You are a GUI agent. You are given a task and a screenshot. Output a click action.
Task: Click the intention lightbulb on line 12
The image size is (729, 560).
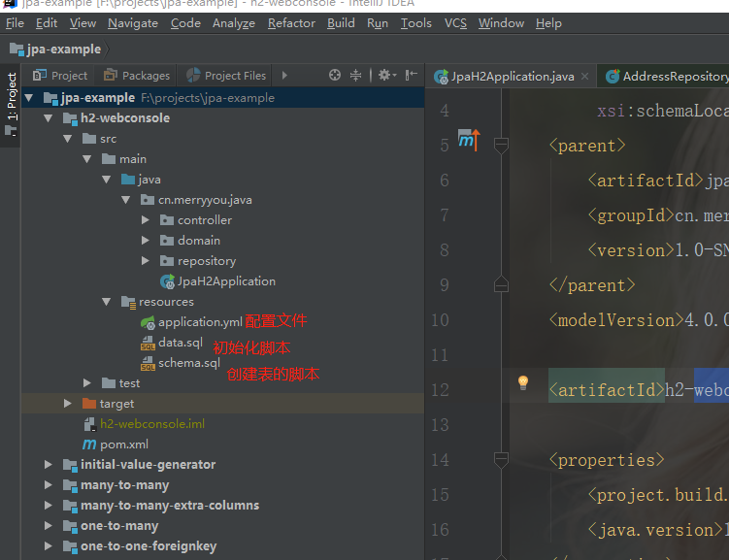[x=523, y=383]
